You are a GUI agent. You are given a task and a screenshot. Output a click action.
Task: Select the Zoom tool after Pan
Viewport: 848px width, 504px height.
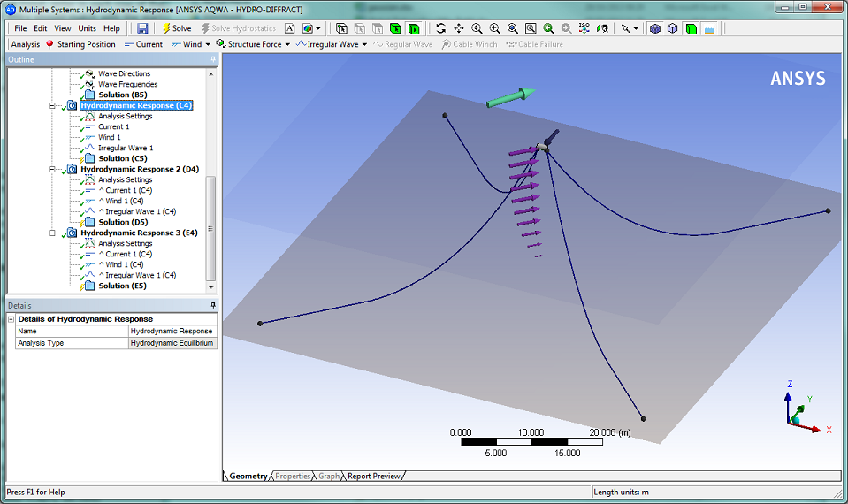tap(477, 28)
